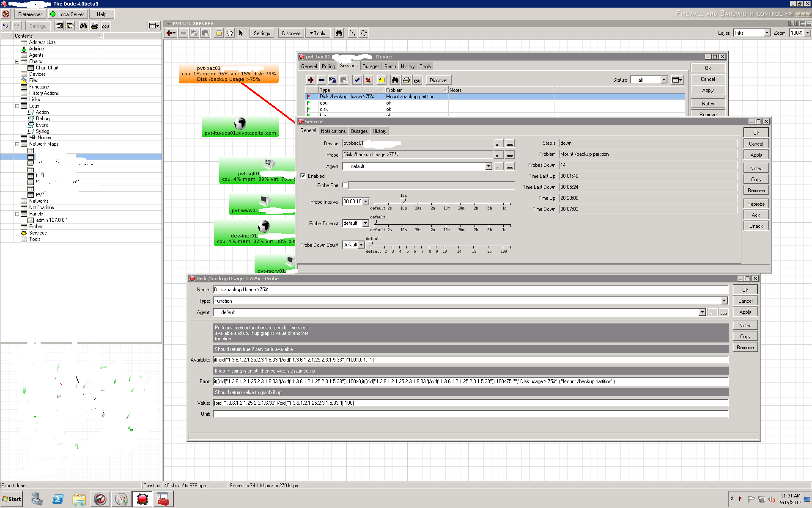
Task: Click the blue checkmark enable icon
Action: 357,80
